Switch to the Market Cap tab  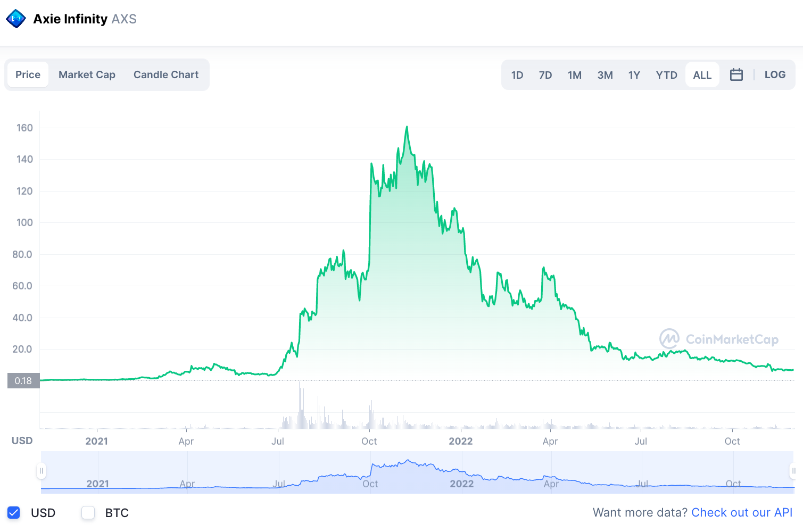(87, 74)
